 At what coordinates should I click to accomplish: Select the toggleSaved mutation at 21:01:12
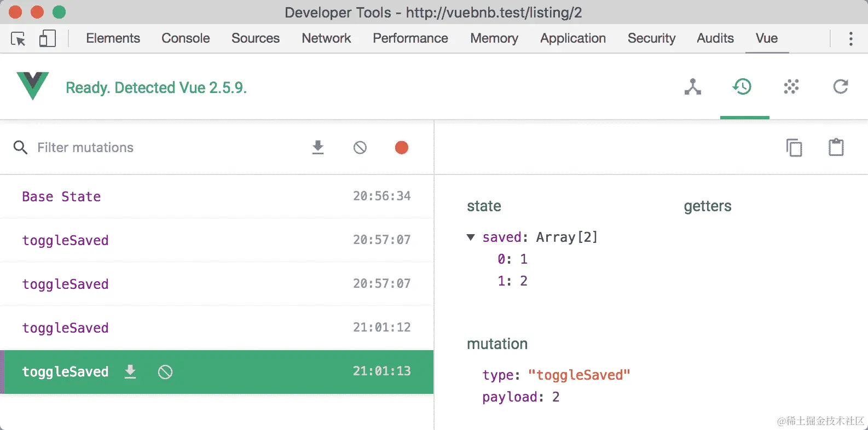(x=65, y=328)
